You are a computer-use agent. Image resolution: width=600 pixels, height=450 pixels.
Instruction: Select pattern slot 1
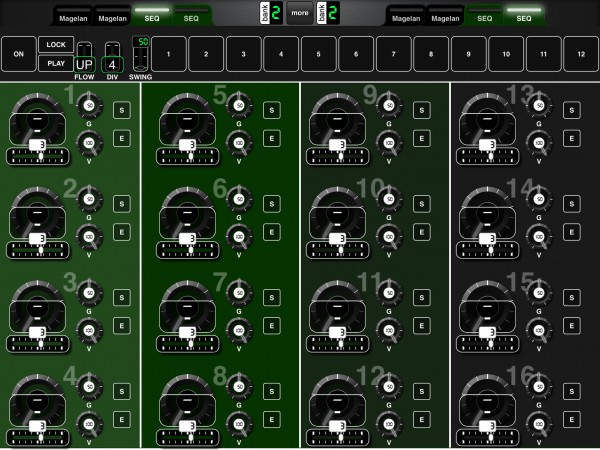(x=168, y=54)
